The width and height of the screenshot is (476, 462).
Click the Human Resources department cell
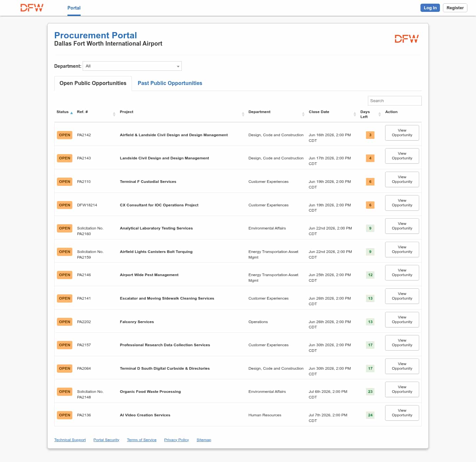[265, 415]
